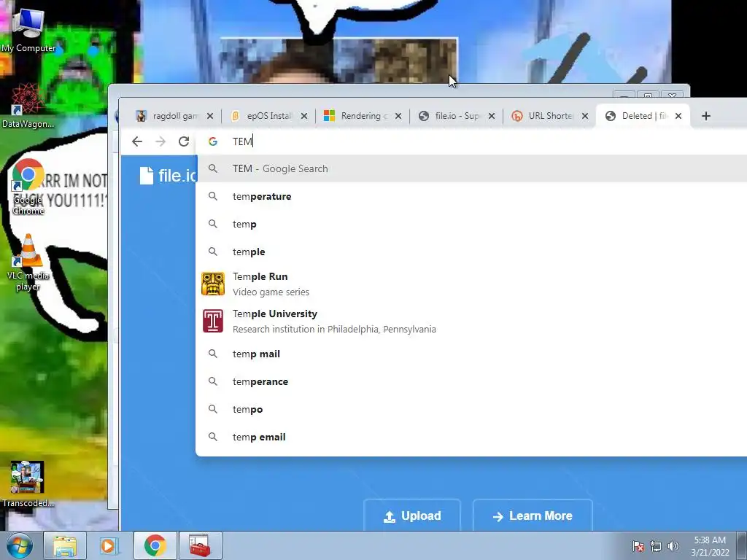Switch to the epOS Install tab
The height and width of the screenshot is (560, 747).
[268, 116]
